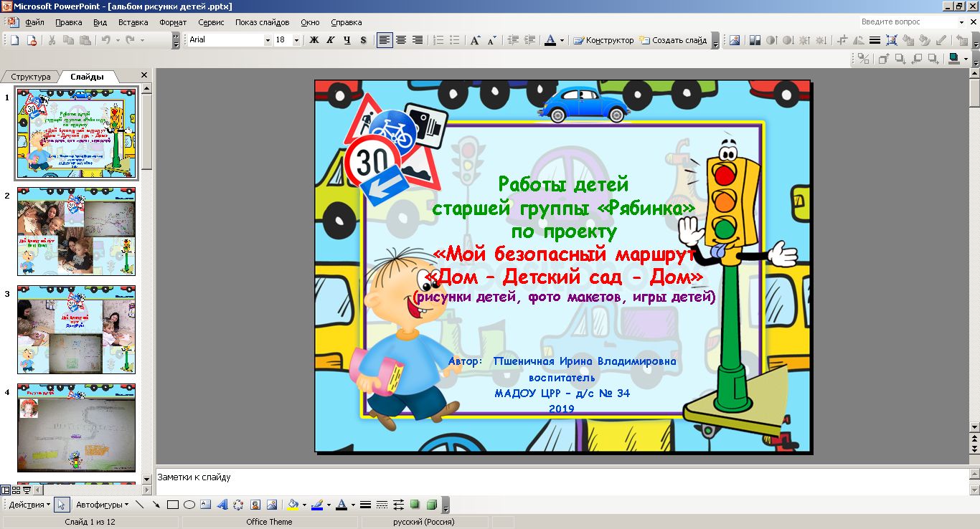Select the Cut scissors icon
980x529 pixels.
(x=52, y=40)
